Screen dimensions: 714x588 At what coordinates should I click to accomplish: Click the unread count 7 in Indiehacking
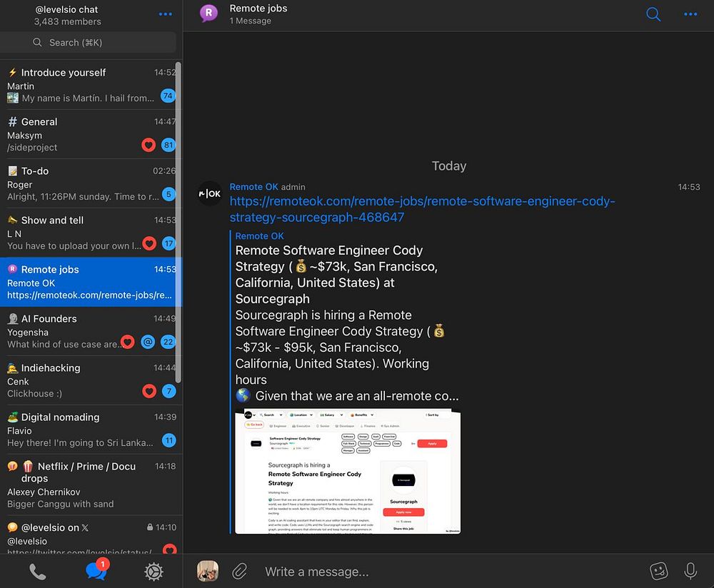pos(169,391)
